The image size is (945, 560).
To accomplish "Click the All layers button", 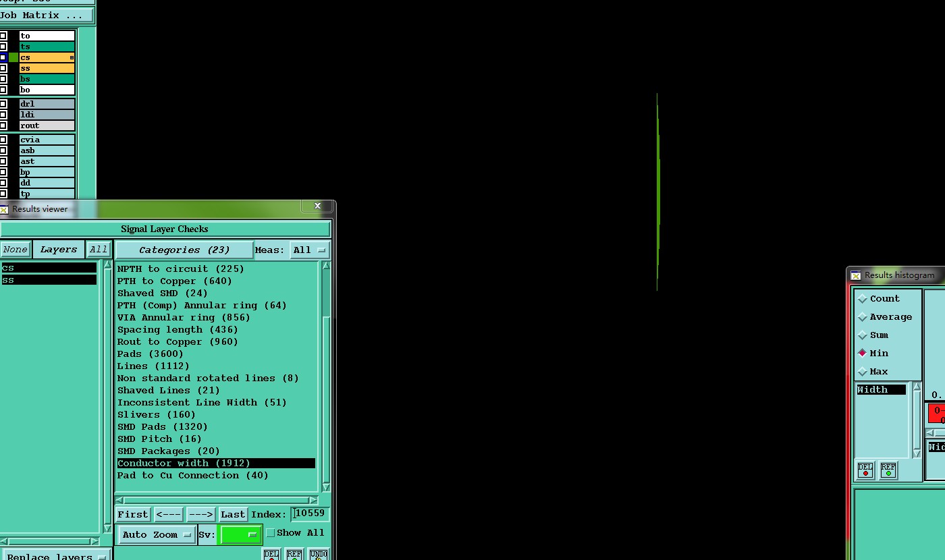I will tap(99, 250).
